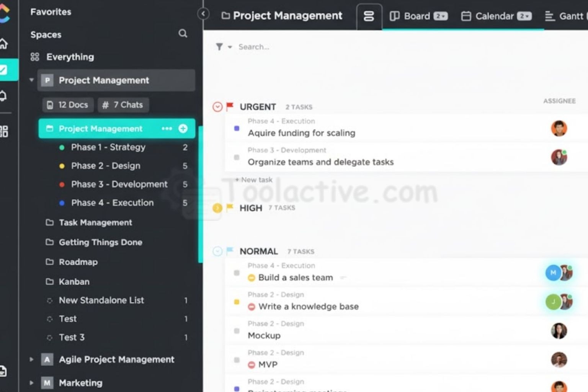
Task: Click the Search field above the task list
Action: (x=254, y=47)
